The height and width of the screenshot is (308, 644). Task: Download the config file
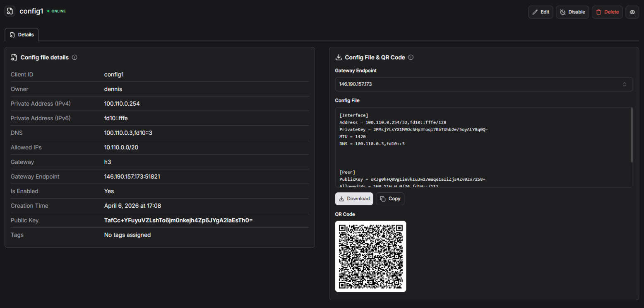coord(354,199)
